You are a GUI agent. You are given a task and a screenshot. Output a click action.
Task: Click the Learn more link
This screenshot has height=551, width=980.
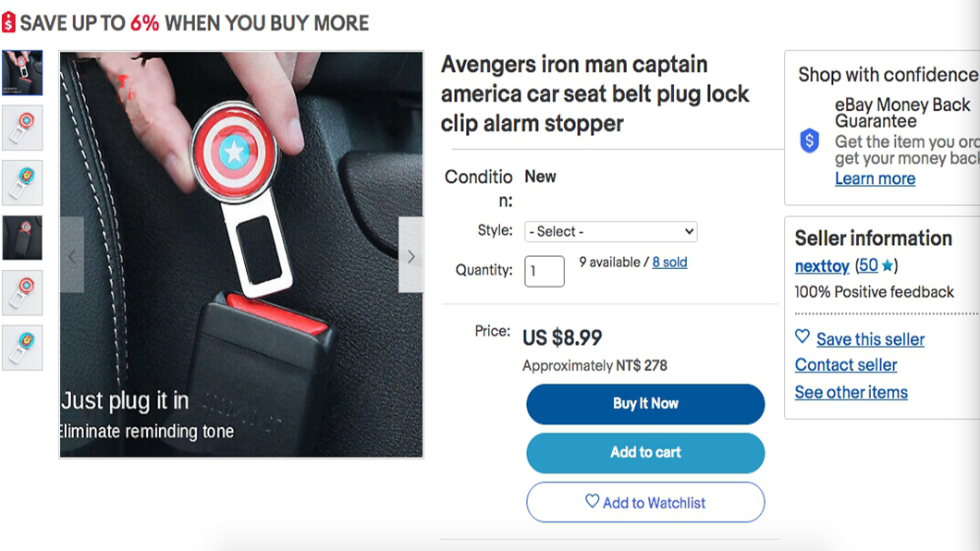pyautogui.click(x=875, y=179)
